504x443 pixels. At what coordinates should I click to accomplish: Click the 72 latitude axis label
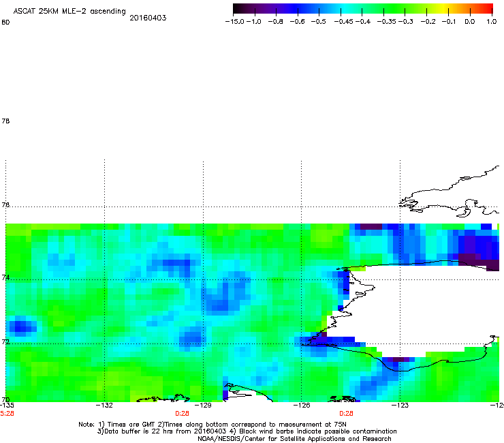click(x=5, y=341)
